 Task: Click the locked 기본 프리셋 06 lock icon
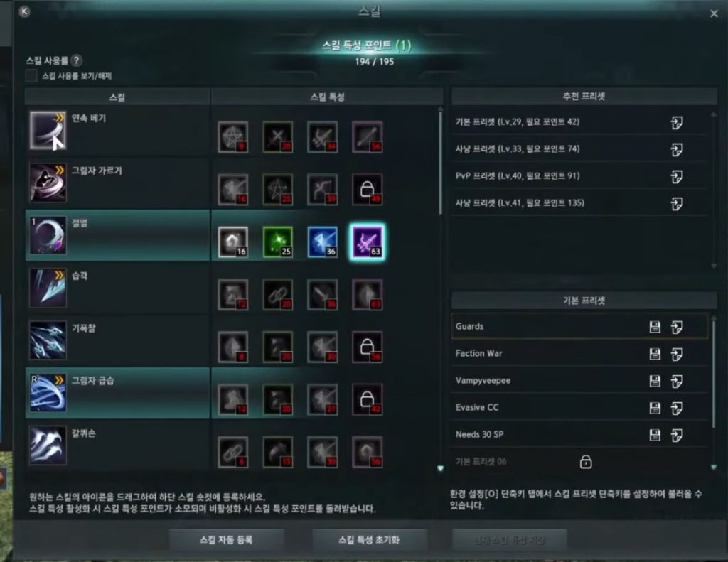(586, 462)
